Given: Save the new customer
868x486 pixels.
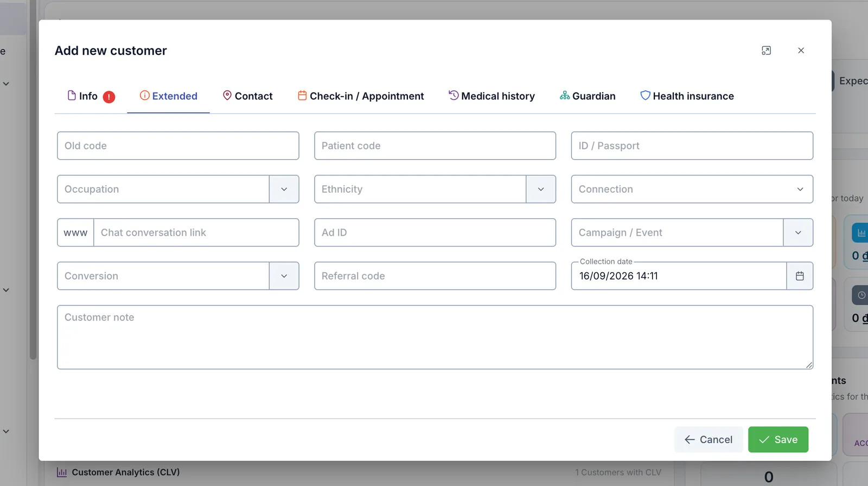Looking at the screenshot, I should [778, 439].
